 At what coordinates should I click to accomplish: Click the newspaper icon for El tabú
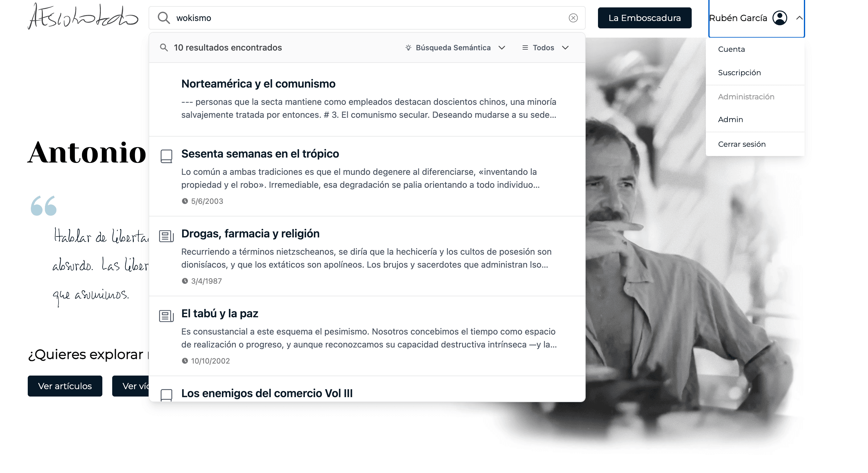[166, 316]
